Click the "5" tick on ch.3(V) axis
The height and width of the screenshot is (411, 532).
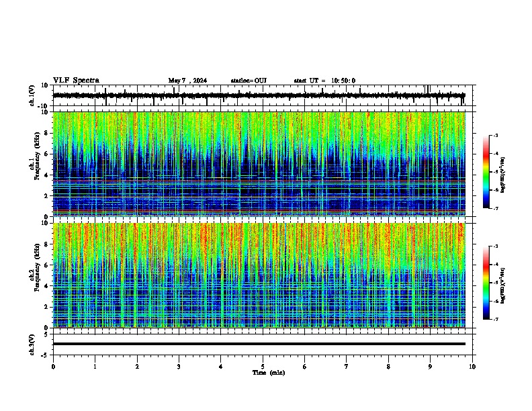click(46, 334)
